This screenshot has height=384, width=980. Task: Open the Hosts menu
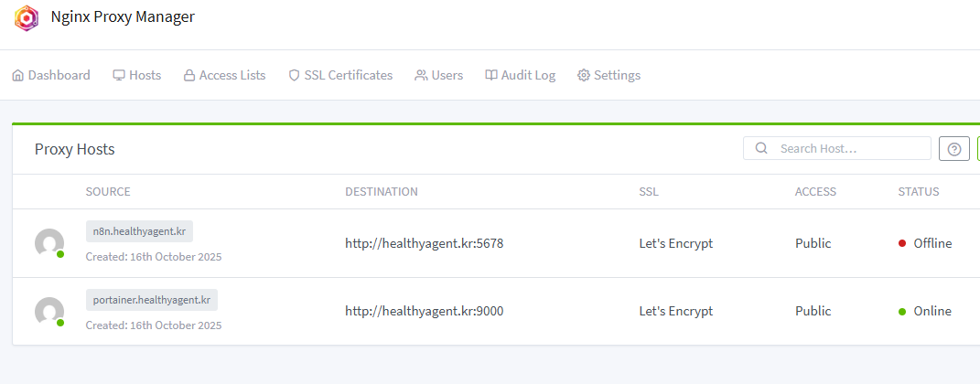(x=136, y=75)
